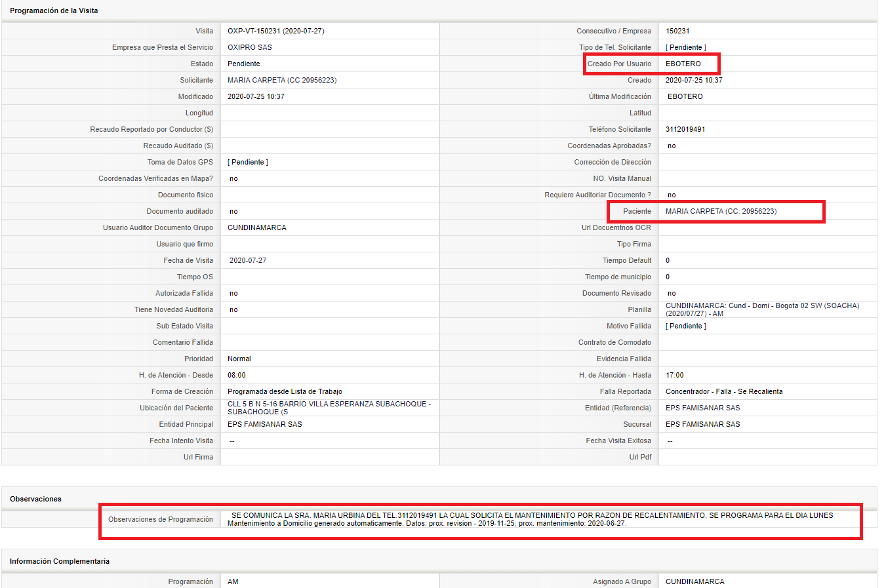Click the Fecha Visita Exitosa label

click(x=618, y=441)
